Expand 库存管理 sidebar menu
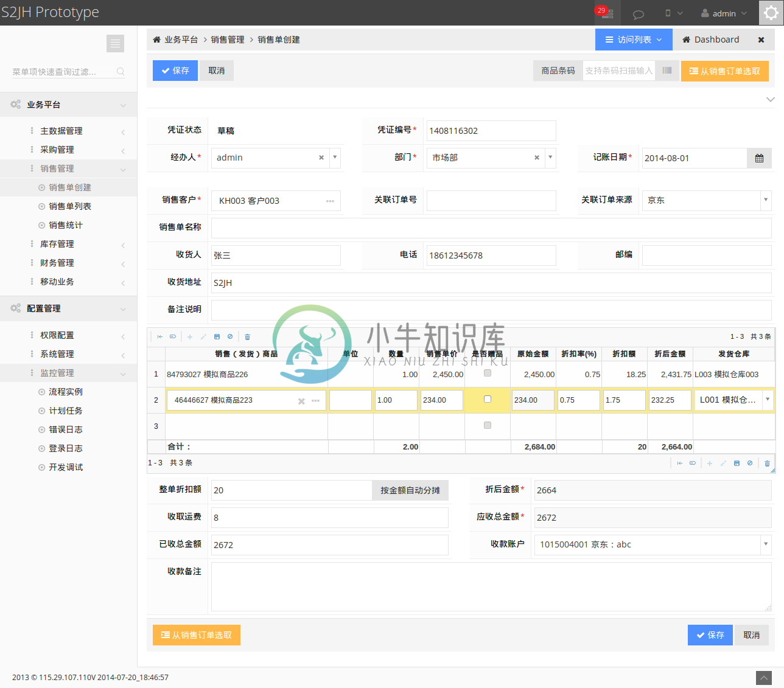784x688 pixels. click(68, 244)
